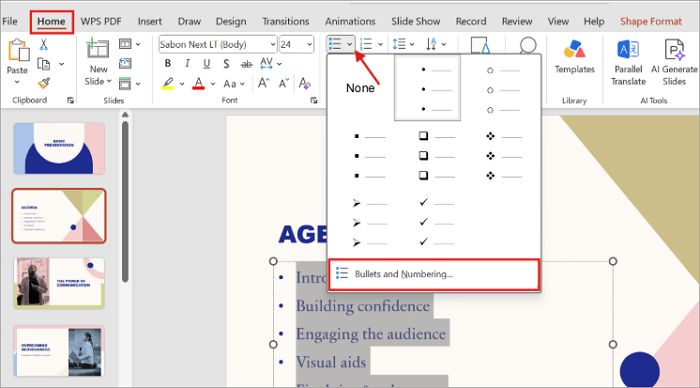The image size is (700, 388).
Task: Click the Numbering list icon
Action: 366,44
